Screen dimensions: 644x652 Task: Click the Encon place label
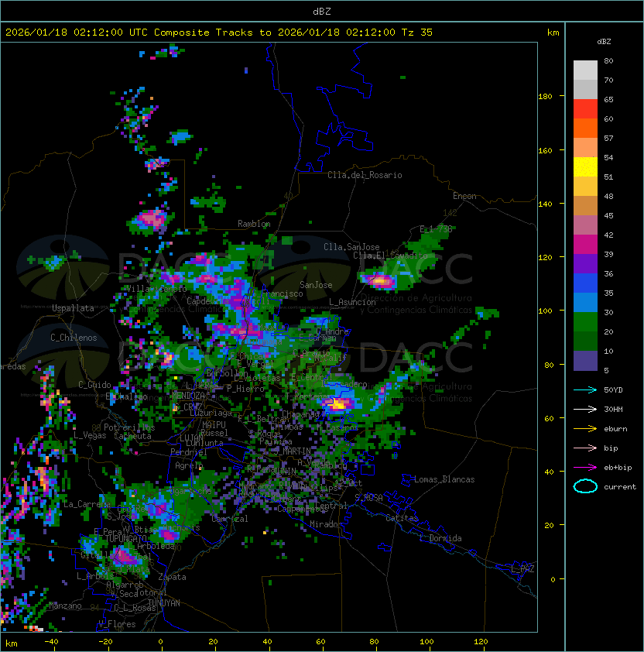click(464, 196)
